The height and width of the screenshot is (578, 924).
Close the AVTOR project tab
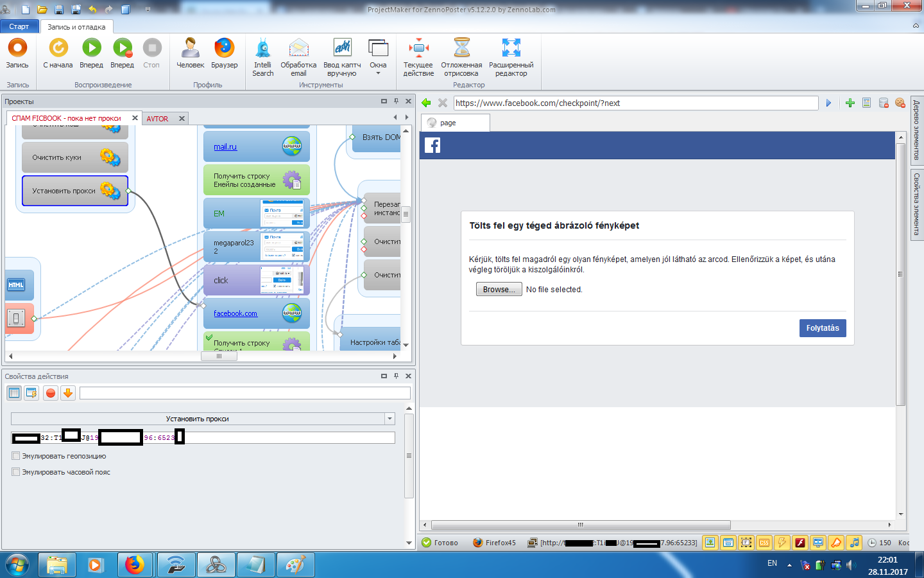click(182, 118)
